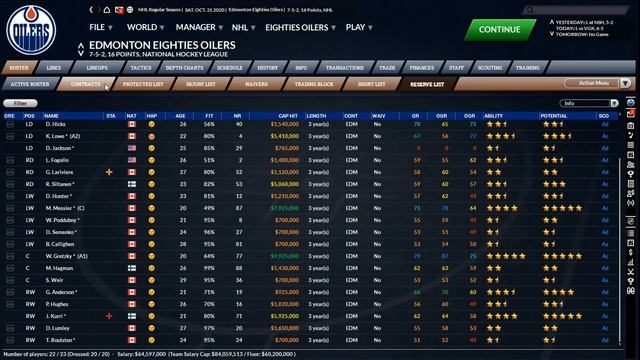Sort by POTENTIAL column header
The width and height of the screenshot is (640, 360).
(x=554, y=116)
